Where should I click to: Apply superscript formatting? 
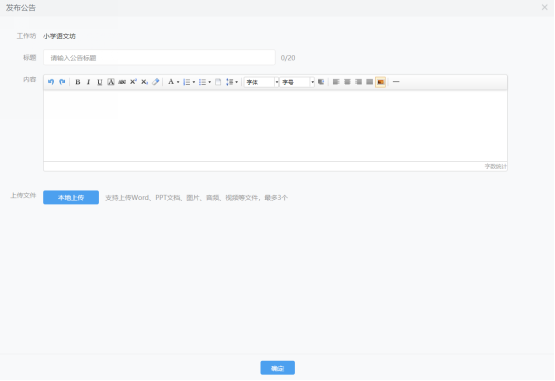click(133, 82)
